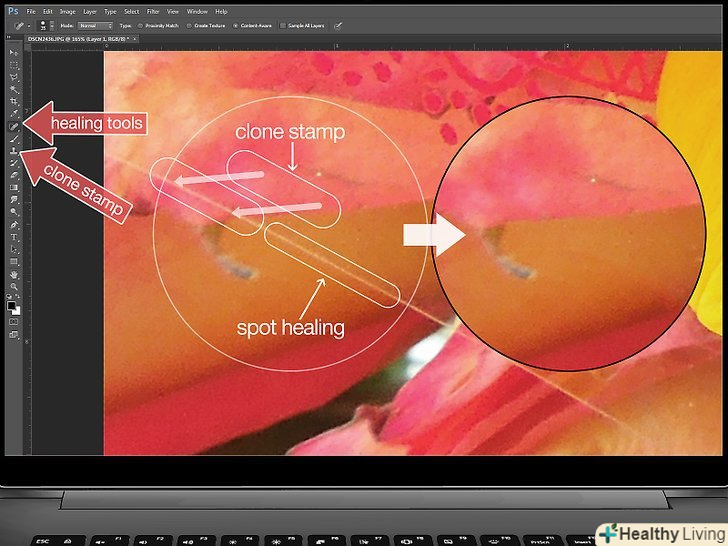Choose Create Texture type option
The image size is (728, 546).
206,26
